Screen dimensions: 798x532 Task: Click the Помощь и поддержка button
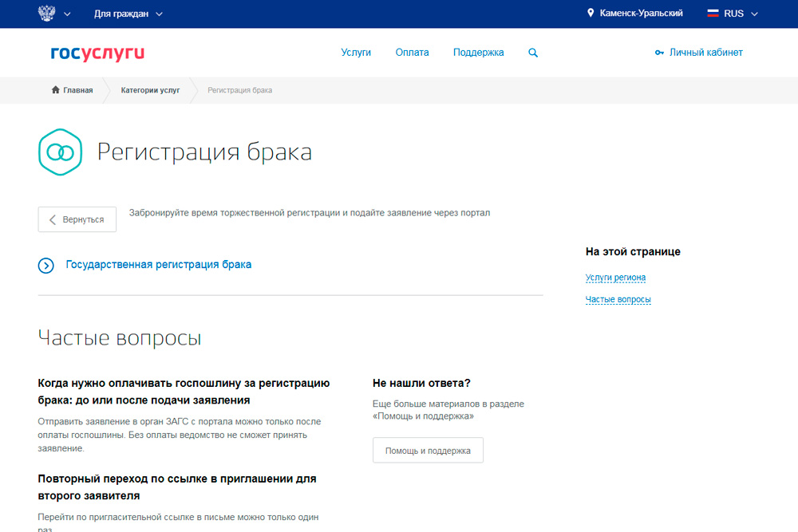[428, 450]
